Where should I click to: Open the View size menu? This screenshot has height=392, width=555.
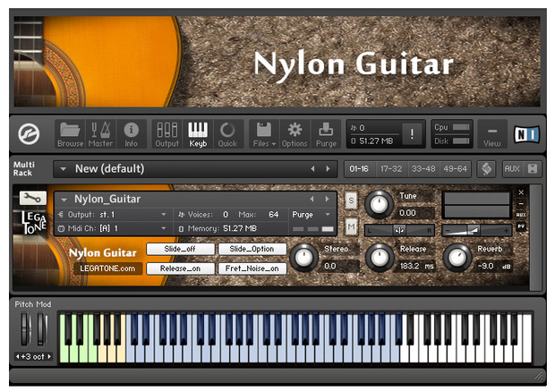[492, 134]
